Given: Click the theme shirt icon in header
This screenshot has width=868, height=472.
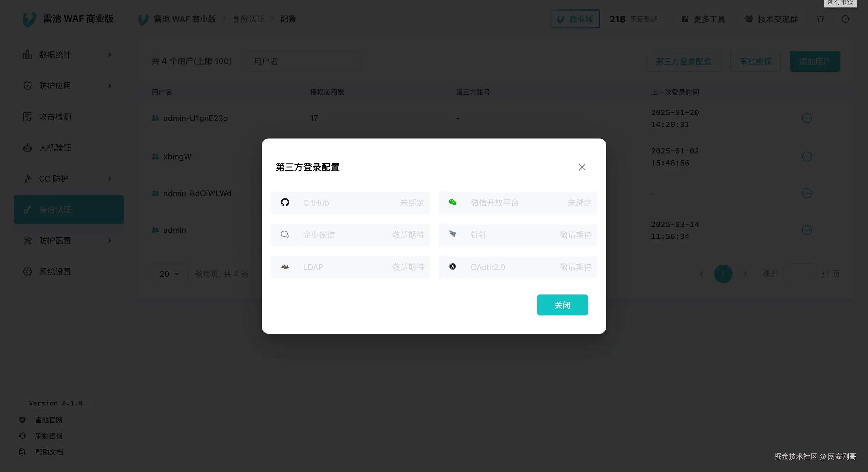Looking at the screenshot, I should coord(820,19).
